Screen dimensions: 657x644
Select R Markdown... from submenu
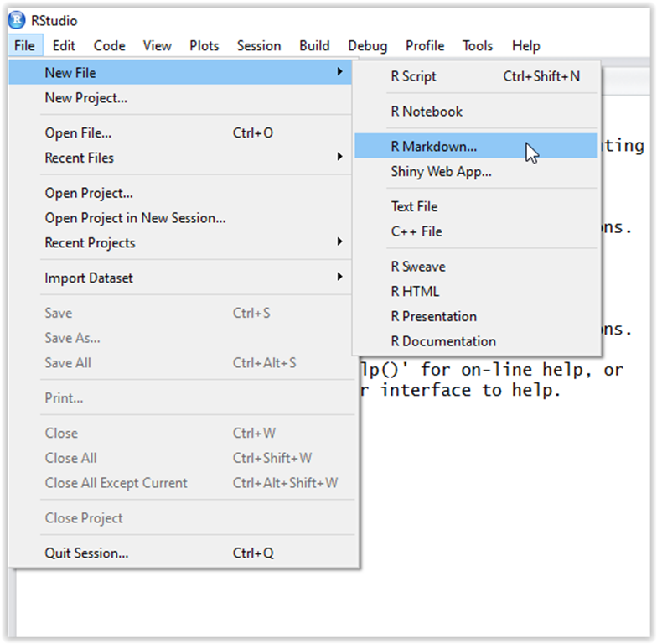(x=476, y=146)
